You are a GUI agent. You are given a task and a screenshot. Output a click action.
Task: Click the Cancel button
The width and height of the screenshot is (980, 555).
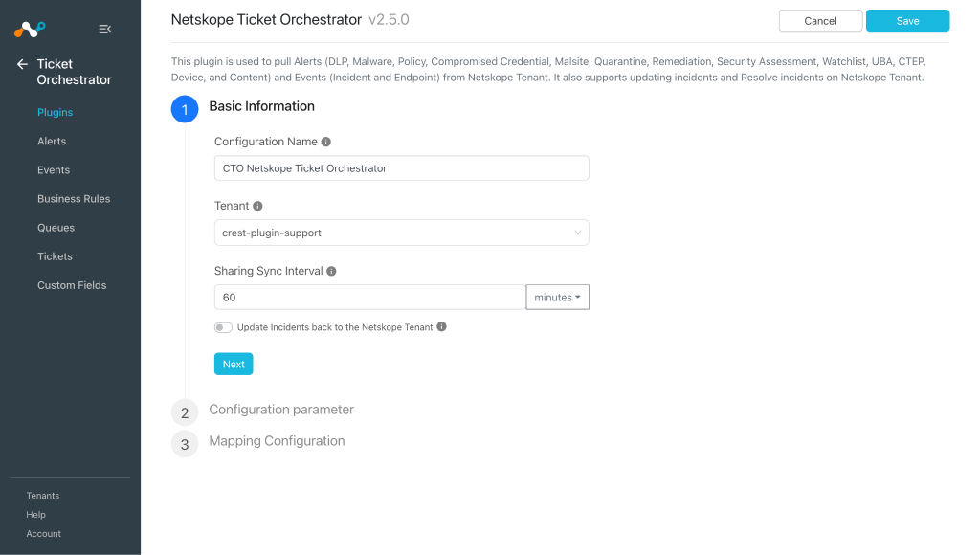tap(820, 21)
